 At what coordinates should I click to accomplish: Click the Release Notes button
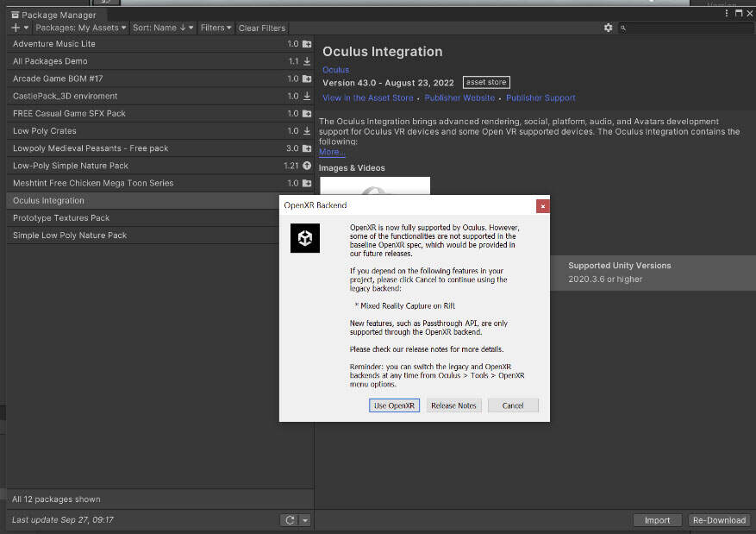pos(453,405)
